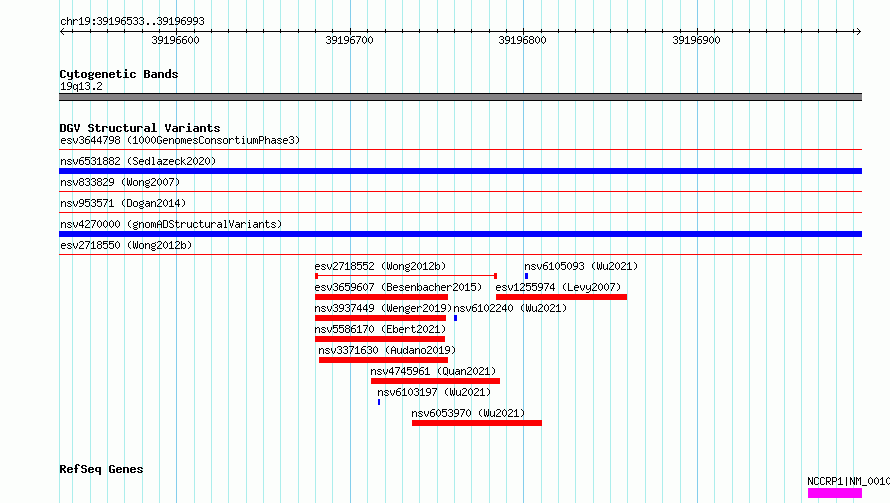This screenshot has height=503, width=890.
Task: Open variant nsv4745961 (Quan2021) label
Action: coord(433,371)
